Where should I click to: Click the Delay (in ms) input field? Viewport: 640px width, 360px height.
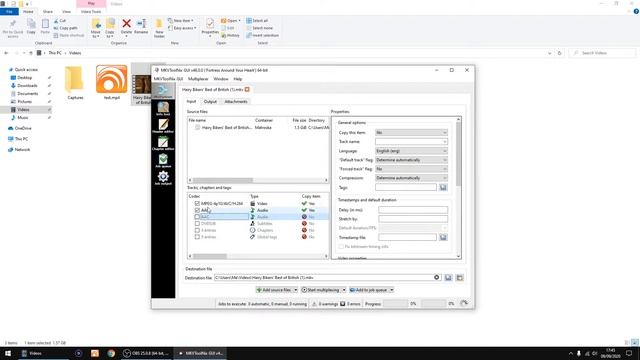click(x=413, y=210)
